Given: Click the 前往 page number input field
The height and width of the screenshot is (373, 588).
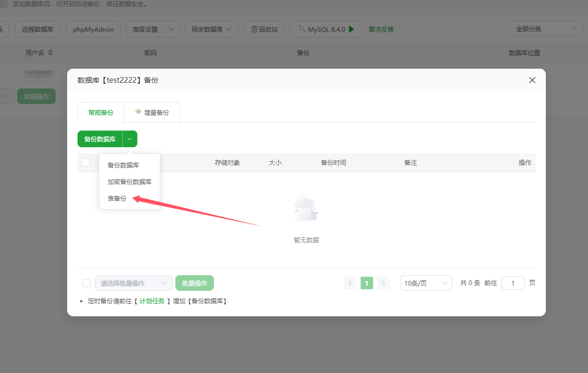Looking at the screenshot, I should [513, 283].
